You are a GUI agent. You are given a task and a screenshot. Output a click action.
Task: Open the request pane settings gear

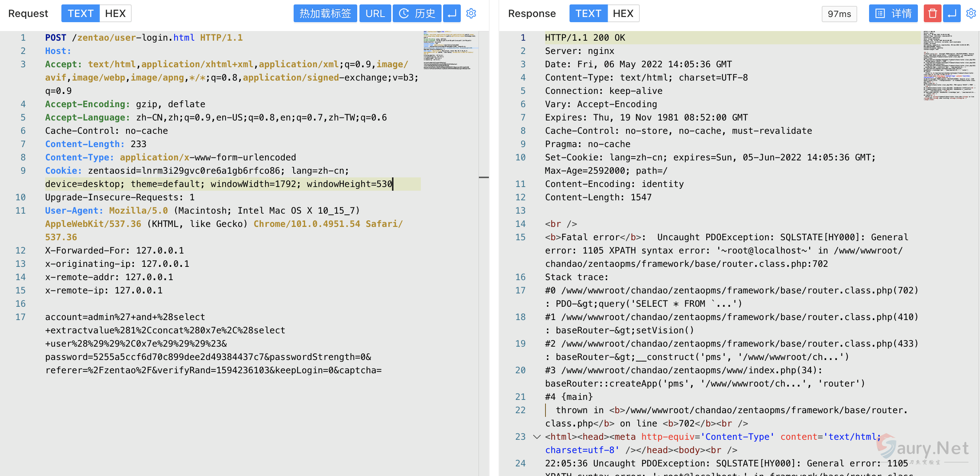click(471, 14)
